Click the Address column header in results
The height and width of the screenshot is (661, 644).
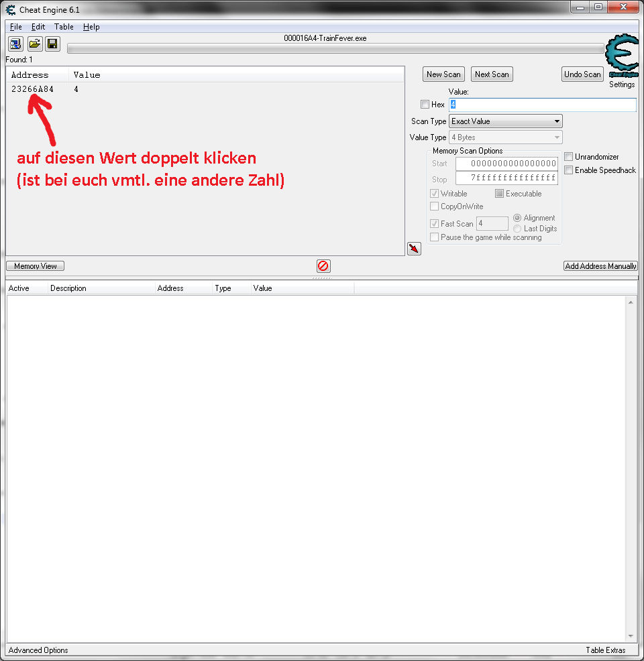coord(37,75)
